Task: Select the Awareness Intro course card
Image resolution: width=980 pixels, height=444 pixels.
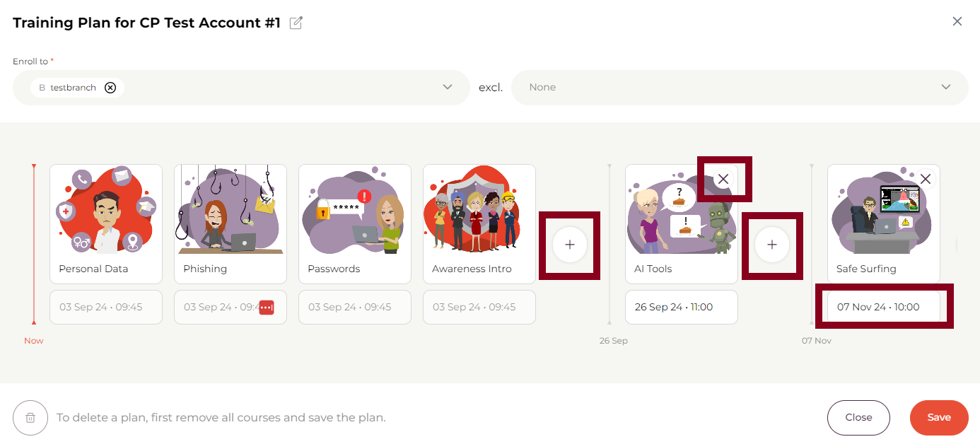Action: coord(479,223)
